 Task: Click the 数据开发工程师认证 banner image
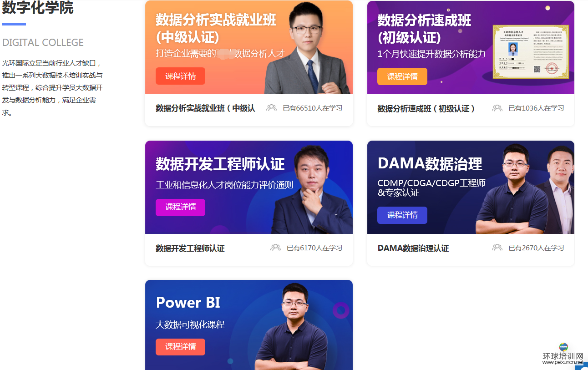click(x=249, y=187)
